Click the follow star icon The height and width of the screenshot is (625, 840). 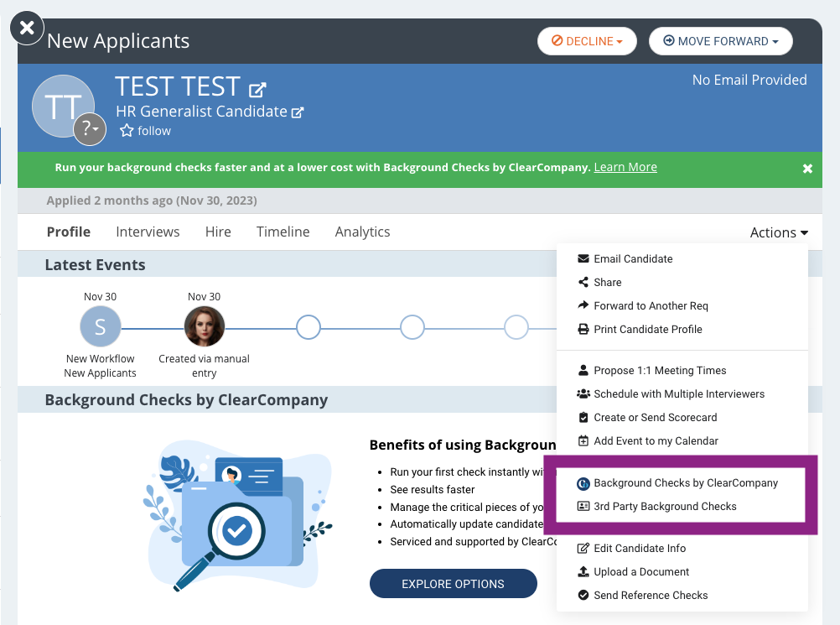[x=127, y=131]
